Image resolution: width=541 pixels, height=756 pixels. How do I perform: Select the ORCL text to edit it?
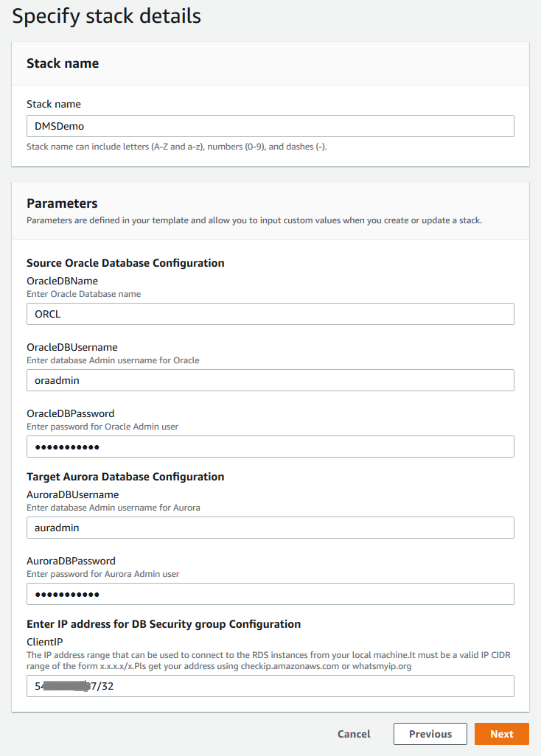pyautogui.click(x=46, y=314)
